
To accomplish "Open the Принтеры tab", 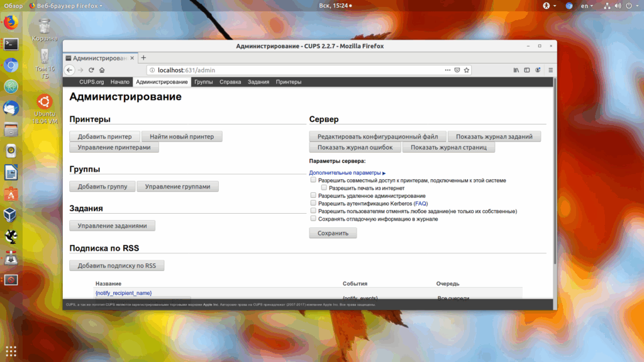I will click(289, 82).
